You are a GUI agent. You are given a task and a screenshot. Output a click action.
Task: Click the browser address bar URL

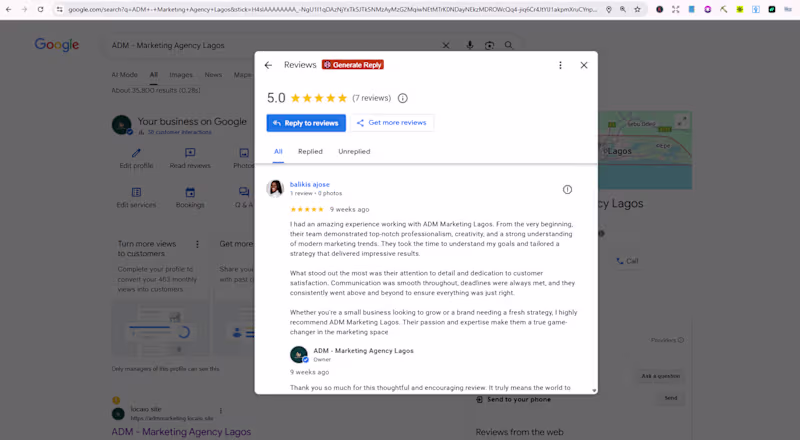pos(332,9)
